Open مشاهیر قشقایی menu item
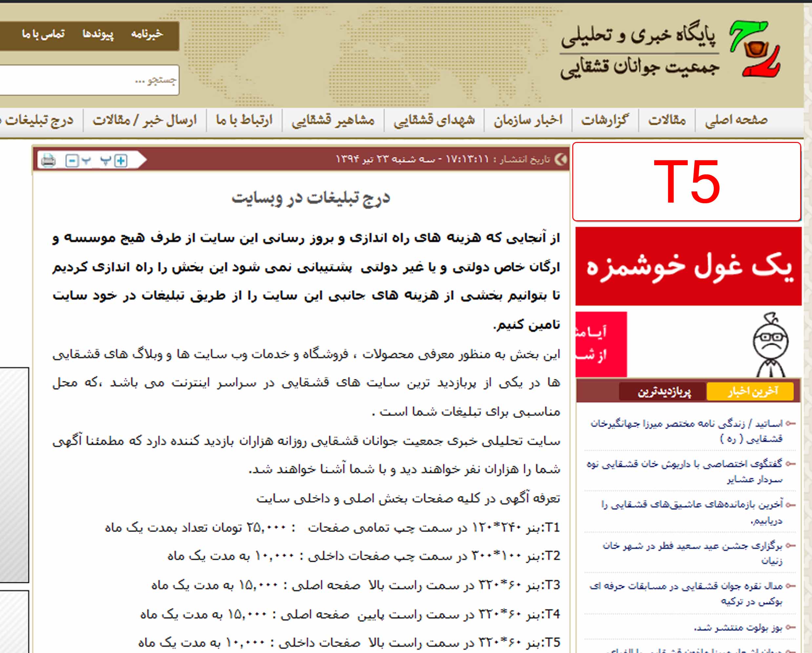 coord(333,120)
